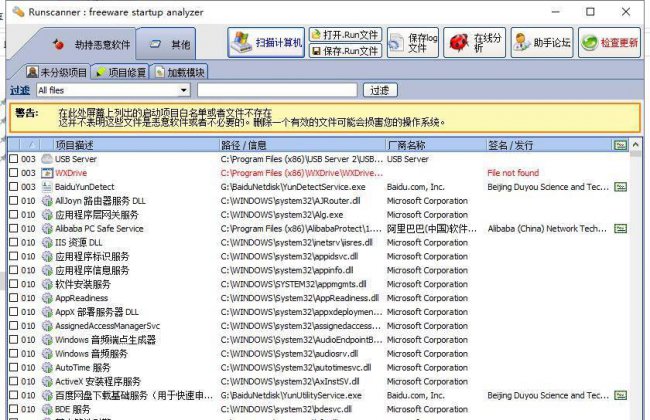
Task: Save with the 保存.Run文件 button
Action: [x=345, y=51]
